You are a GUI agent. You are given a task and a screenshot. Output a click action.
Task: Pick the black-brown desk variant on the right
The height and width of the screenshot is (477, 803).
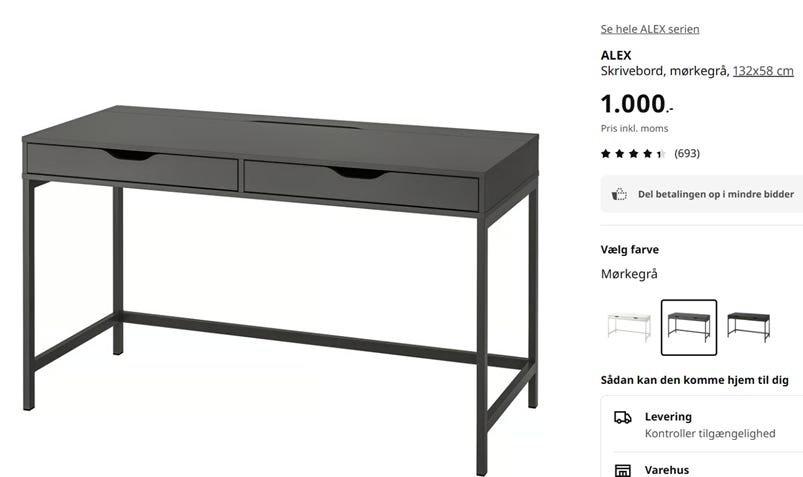[749, 327]
